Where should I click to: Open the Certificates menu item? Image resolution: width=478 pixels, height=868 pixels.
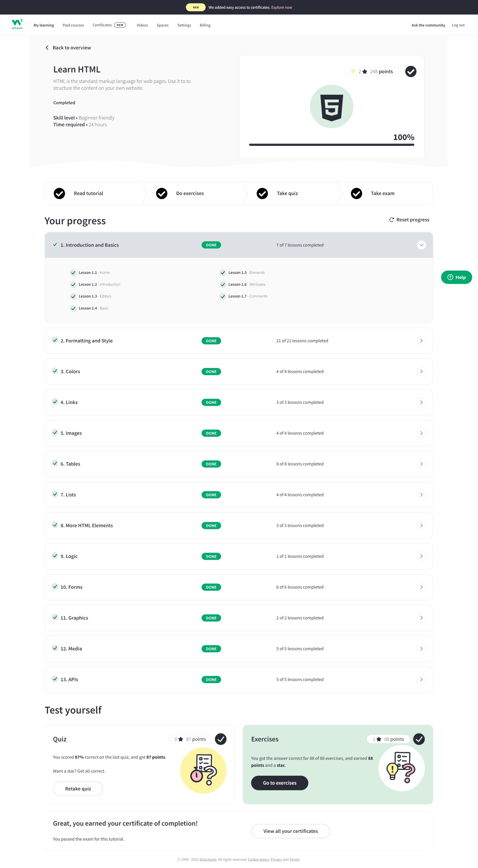click(102, 25)
